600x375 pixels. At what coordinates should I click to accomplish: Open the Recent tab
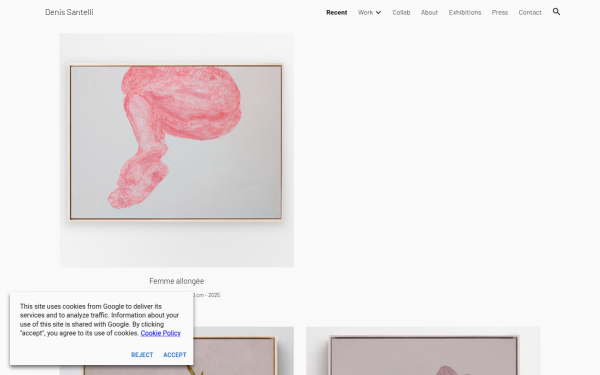tap(337, 13)
